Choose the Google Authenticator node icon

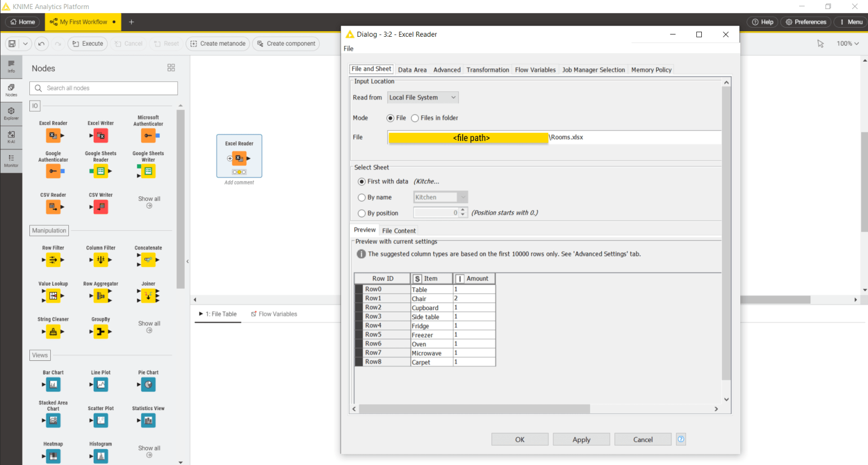coord(53,171)
